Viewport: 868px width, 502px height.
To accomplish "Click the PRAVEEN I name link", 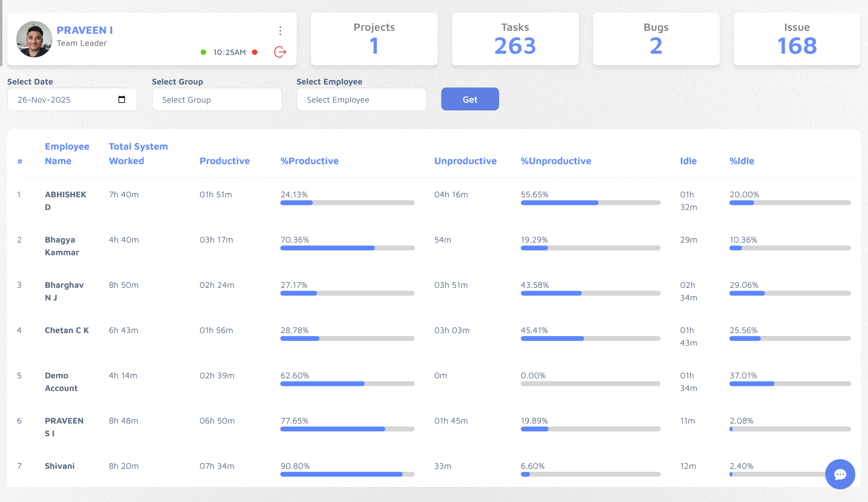I will point(85,30).
